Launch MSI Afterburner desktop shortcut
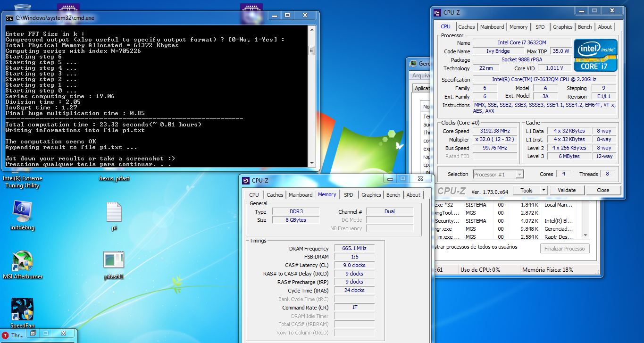 pyautogui.click(x=22, y=265)
